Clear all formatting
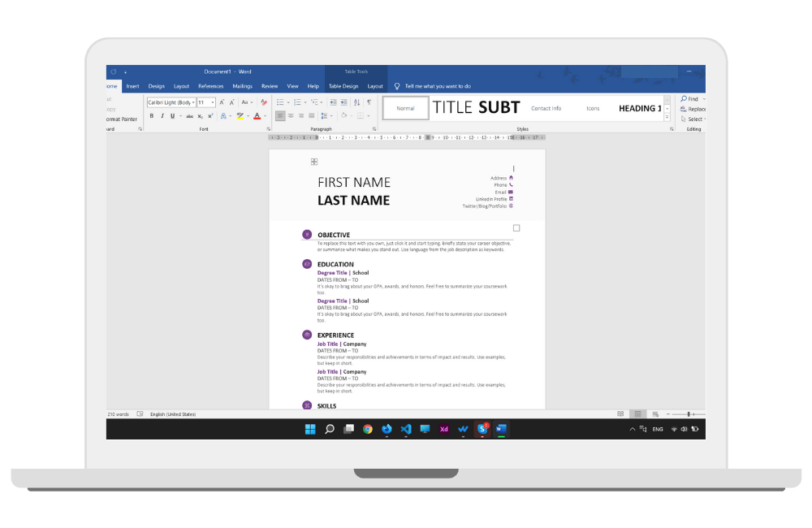 coord(264,102)
